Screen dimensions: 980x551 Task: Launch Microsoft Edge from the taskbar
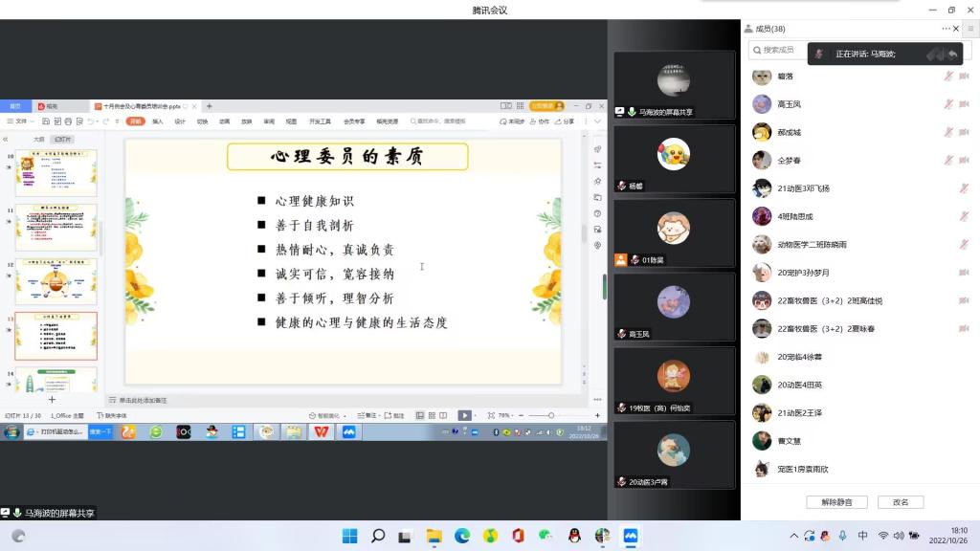[462, 536]
